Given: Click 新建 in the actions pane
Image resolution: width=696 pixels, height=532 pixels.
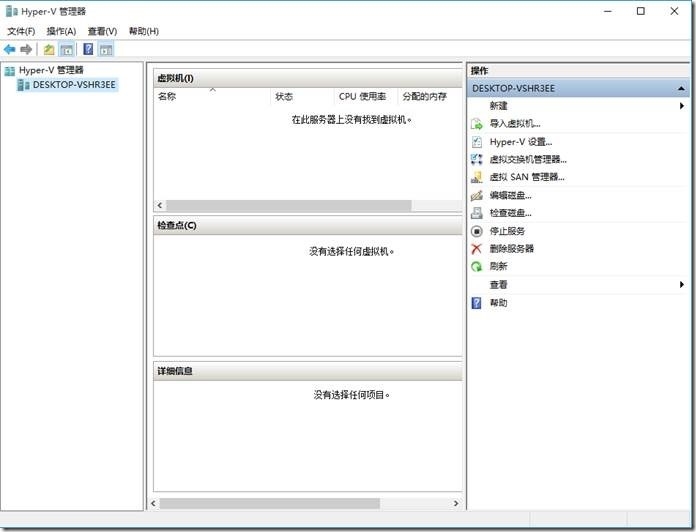Looking at the screenshot, I should point(498,106).
